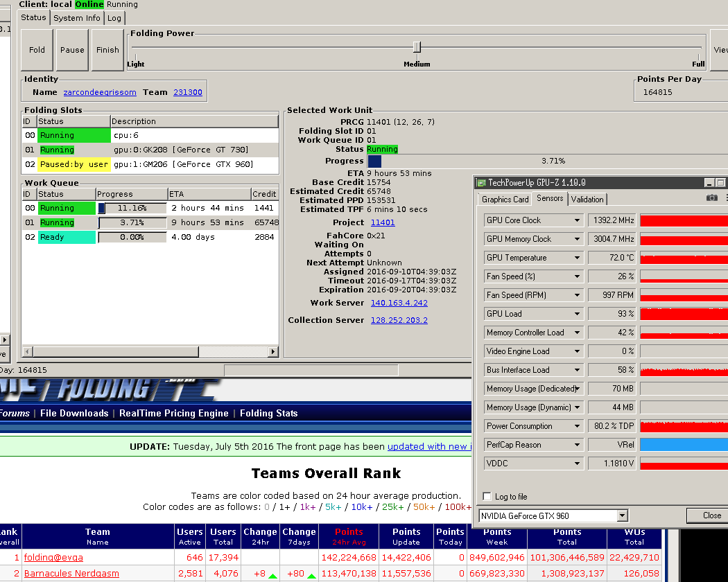Enable the Log to file checkbox

click(487, 497)
